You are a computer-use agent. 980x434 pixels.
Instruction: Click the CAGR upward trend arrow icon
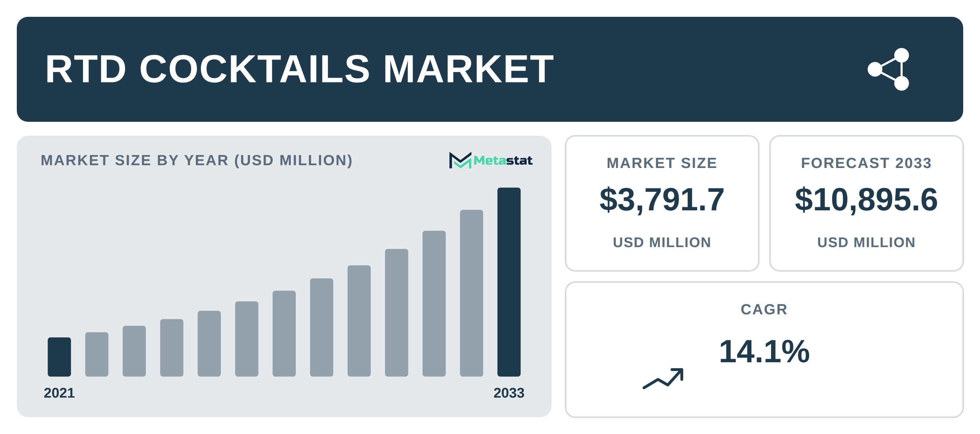pos(663,378)
